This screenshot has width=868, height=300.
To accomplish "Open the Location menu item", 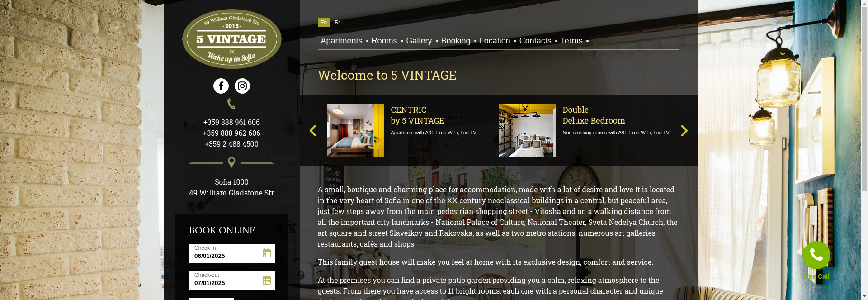I will (x=495, y=41).
